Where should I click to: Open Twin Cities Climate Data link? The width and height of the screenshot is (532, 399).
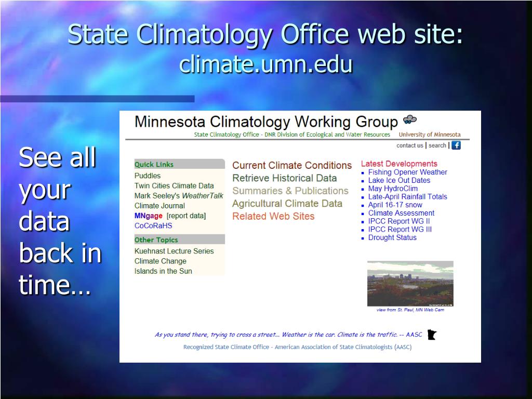click(x=174, y=185)
